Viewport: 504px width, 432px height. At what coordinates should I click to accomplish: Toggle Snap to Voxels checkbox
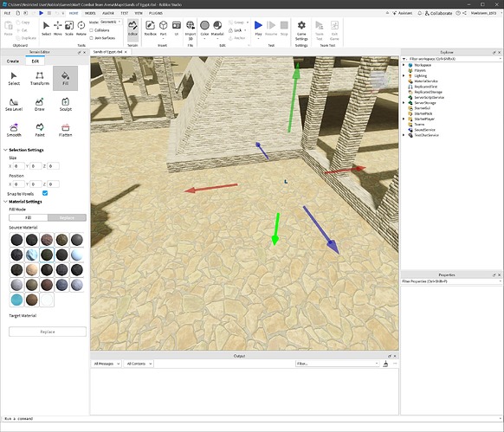click(x=45, y=193)
